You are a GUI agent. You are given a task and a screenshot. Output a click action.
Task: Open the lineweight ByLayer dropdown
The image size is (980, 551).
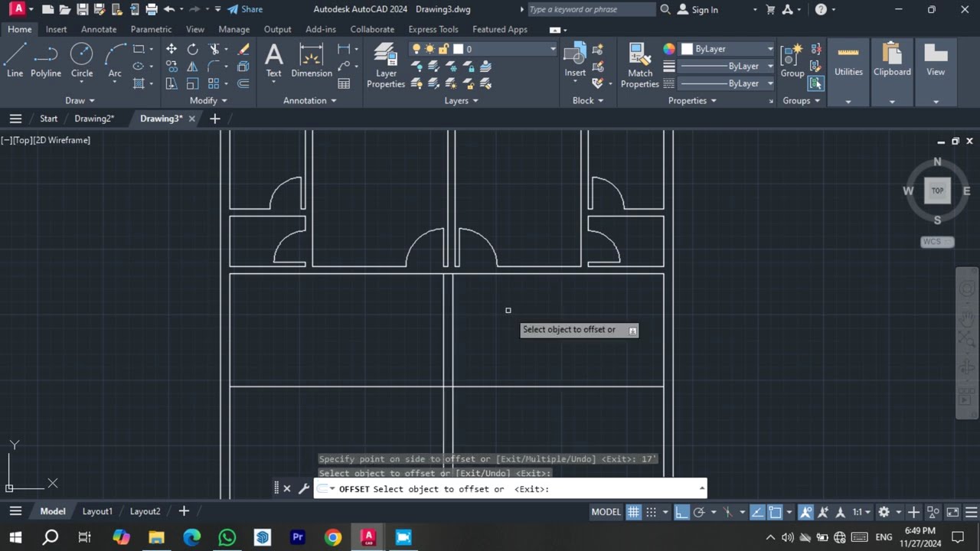tap(770, 66)
